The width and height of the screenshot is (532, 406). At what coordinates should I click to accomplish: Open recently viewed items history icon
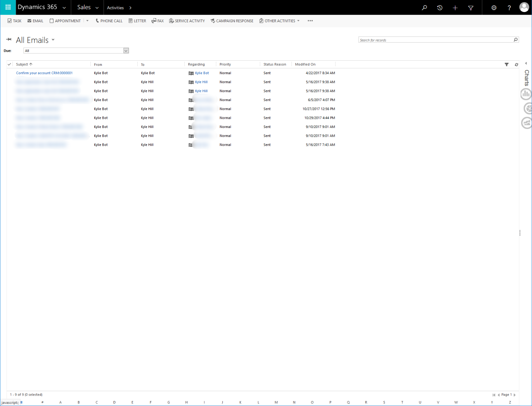tap(440, 7)
